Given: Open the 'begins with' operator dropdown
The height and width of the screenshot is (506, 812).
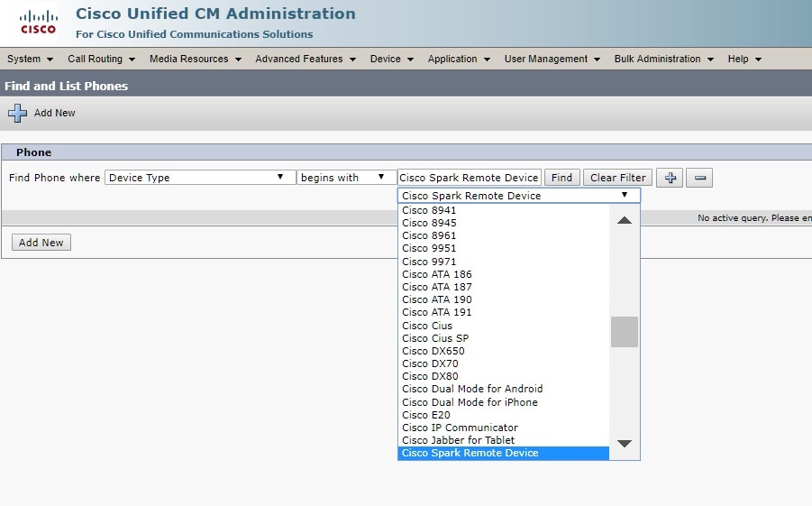Looking at the screenshot, I should coord(346,178).
